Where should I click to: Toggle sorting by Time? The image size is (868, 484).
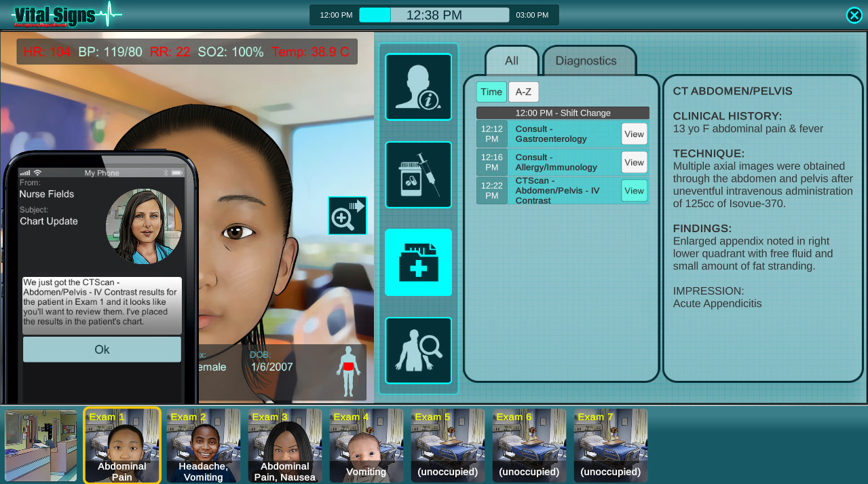pos(491,92)
